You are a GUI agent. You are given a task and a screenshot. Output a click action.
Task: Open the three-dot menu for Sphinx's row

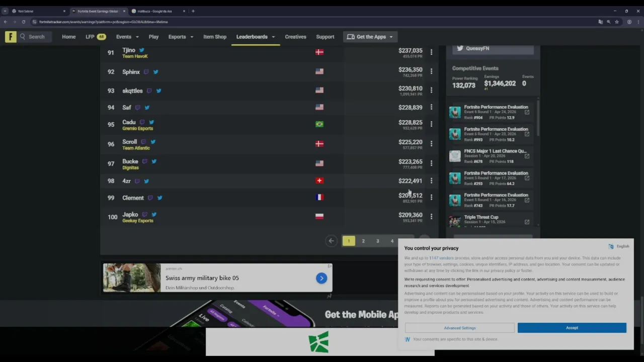(x=431, y=71)
